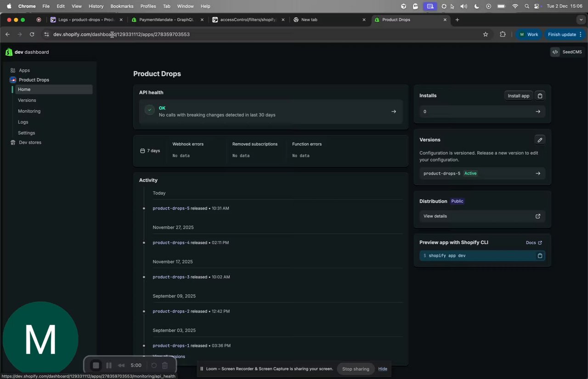Click Hide link in Loom sharing bar
This screenshot has width=588, height=379.
pyautogui.click(x=383, y=369)
